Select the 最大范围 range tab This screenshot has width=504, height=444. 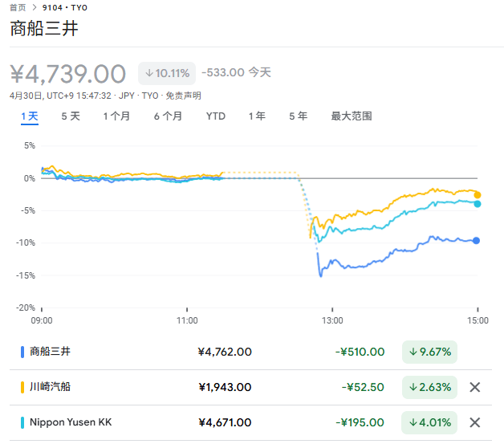pyautogui.click(x=352, y=116)
